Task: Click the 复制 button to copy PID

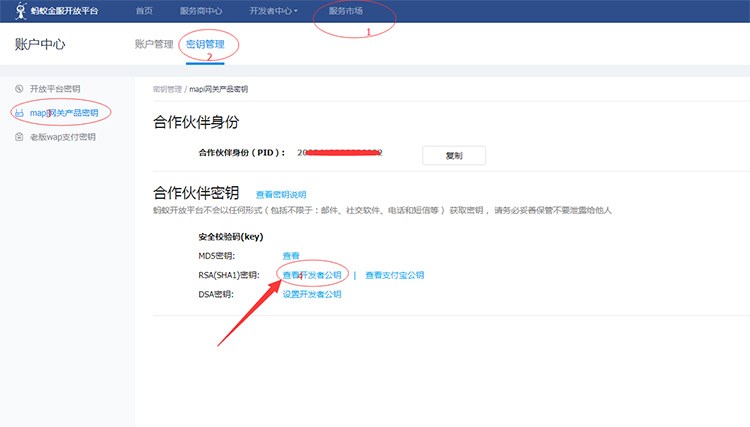Action: pyautogui.click(x=454, y=155)
